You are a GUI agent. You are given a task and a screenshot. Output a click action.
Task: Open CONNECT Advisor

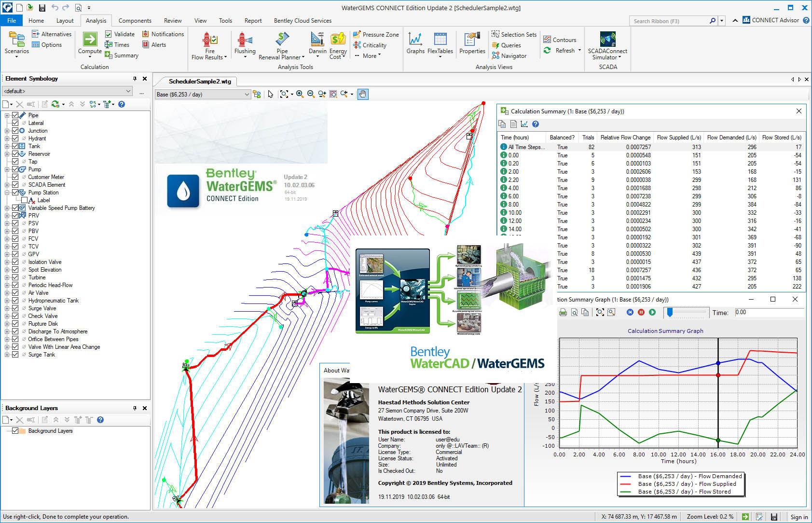(x=771, y=20)
